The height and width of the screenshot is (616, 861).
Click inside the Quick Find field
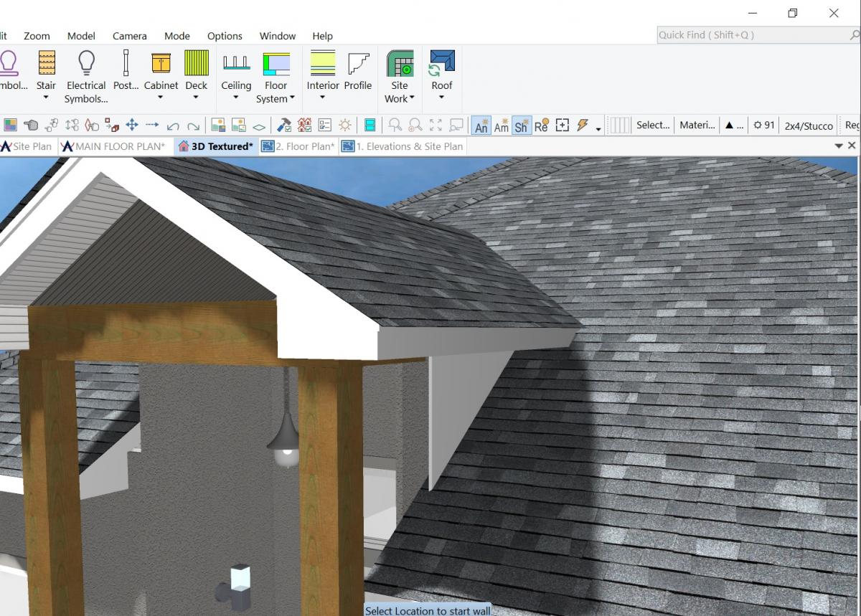tap(746, 34)
